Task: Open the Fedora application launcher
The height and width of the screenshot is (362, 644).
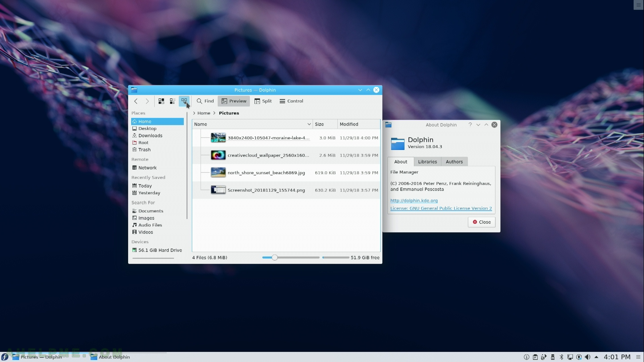Action: (x=5, y=357)
